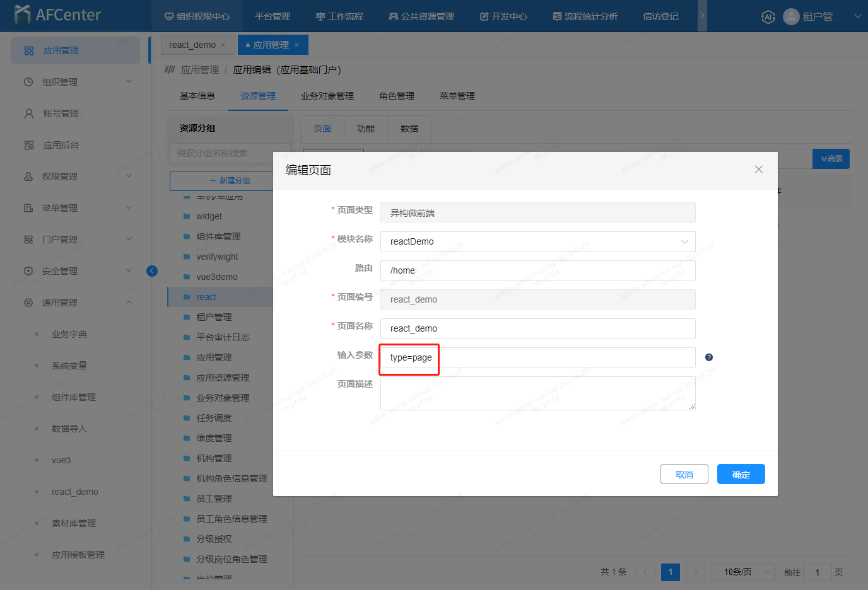
Task: Click the AI assistant icon in header
Action: pos(768,17)
